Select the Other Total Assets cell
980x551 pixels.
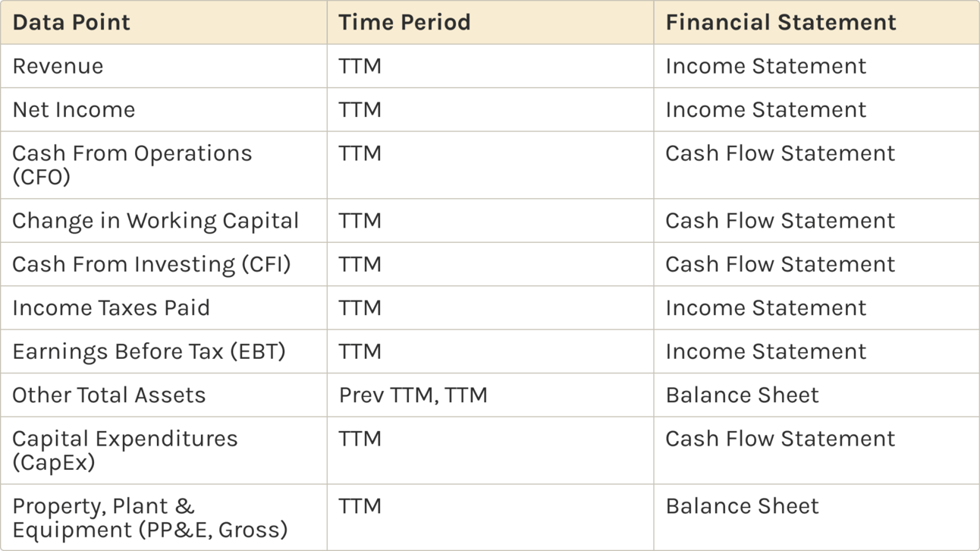coord(164,395)
